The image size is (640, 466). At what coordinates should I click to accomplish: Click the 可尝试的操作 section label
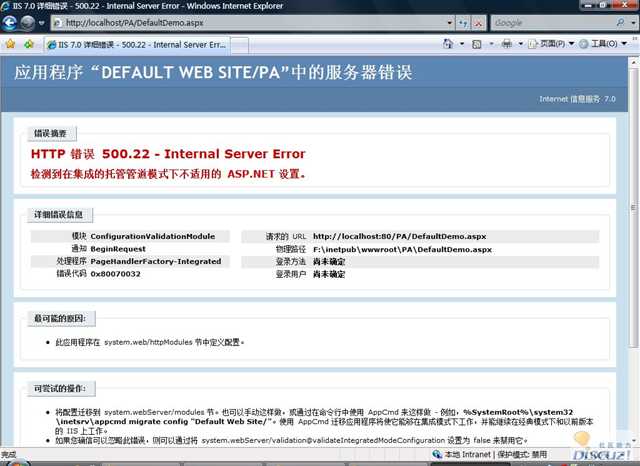click(x=60, y=388)
